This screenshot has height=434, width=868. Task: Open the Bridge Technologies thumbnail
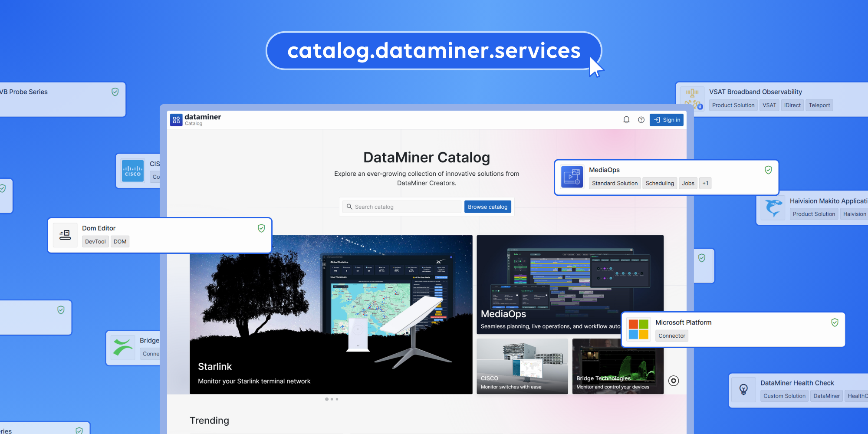point(617,366)
